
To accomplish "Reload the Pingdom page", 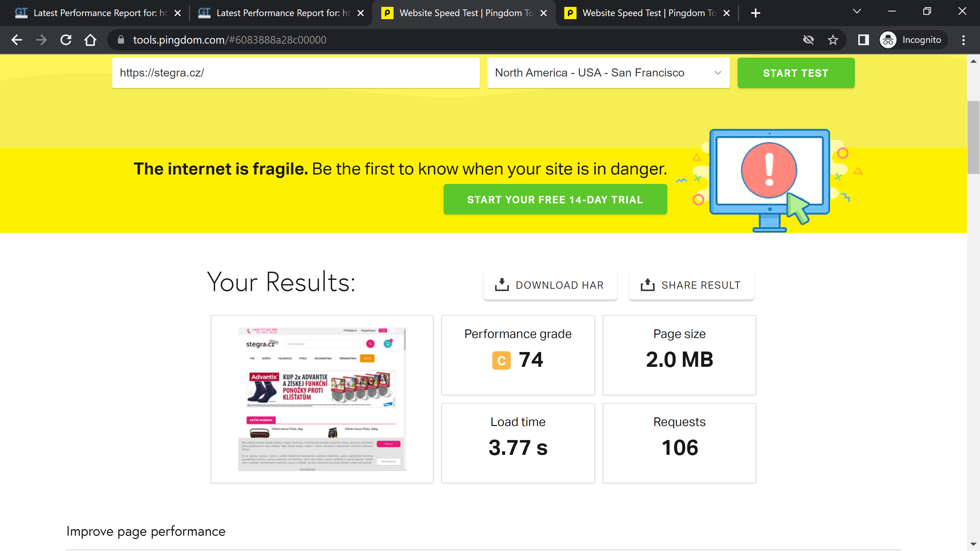I will pos(66,40).
